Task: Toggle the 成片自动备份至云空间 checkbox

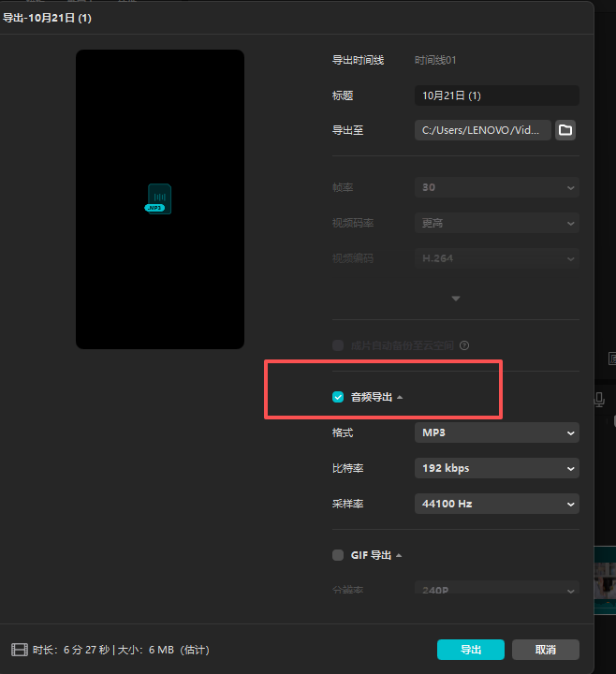Action: pos(338,345)
